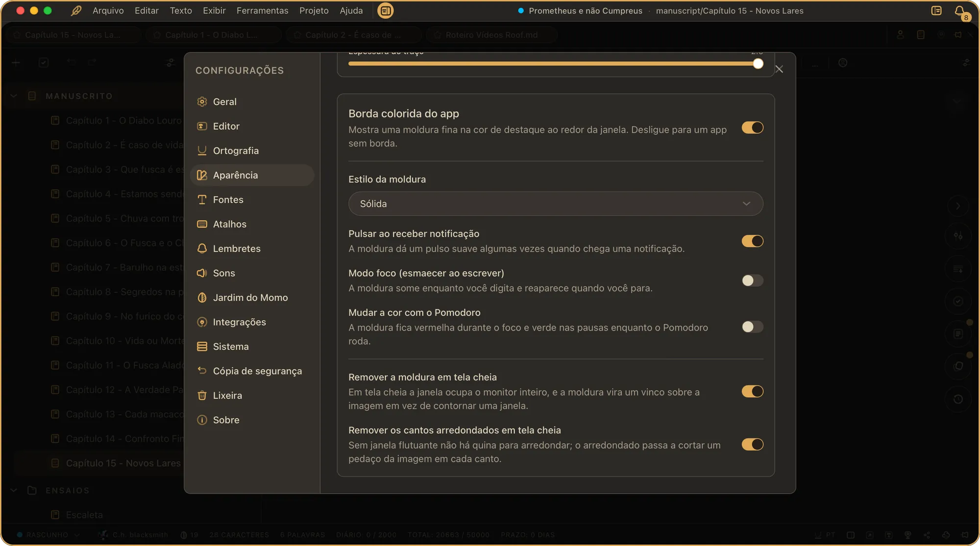The width and height of the screenshot is (980, 546).
Task: Toggle Borda colorida do app switch
Action: tap(752, 128)
